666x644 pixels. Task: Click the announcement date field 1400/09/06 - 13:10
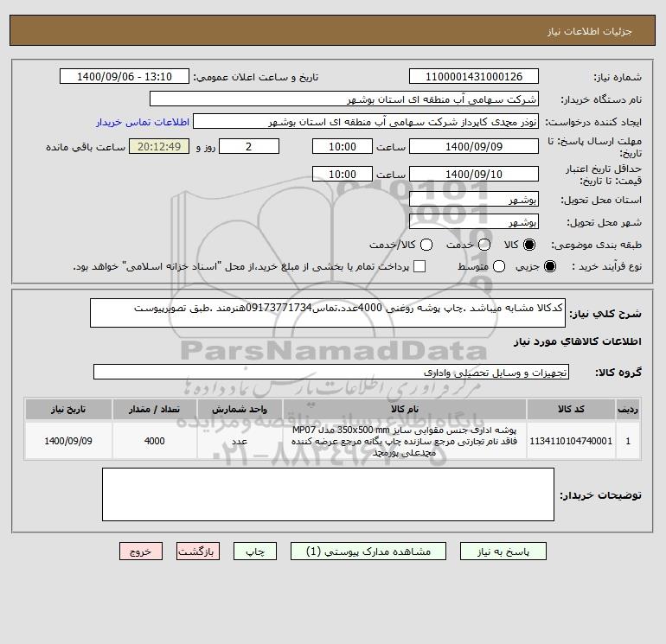click(x=124, y=76)
